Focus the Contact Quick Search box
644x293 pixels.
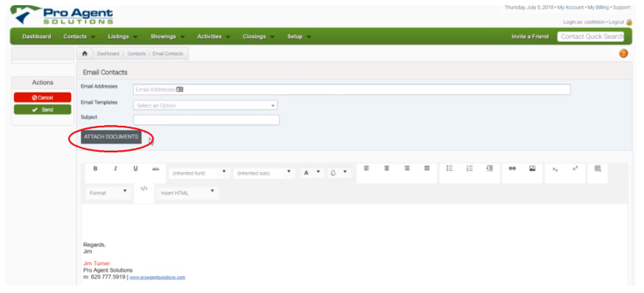pyautogui.click(x=590, y=37)
